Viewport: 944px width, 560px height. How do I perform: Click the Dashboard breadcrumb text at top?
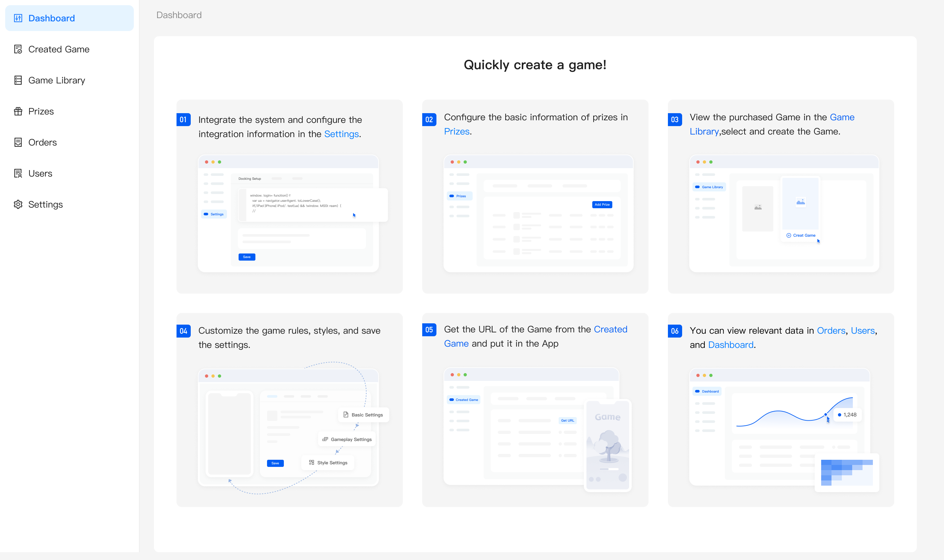pos(179,15)
